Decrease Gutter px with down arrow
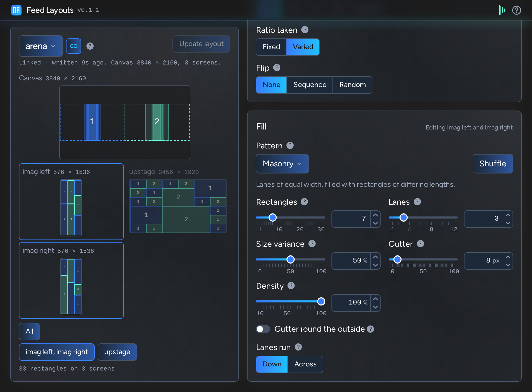This screenshot has height=392, width=532. coord(508,265)
